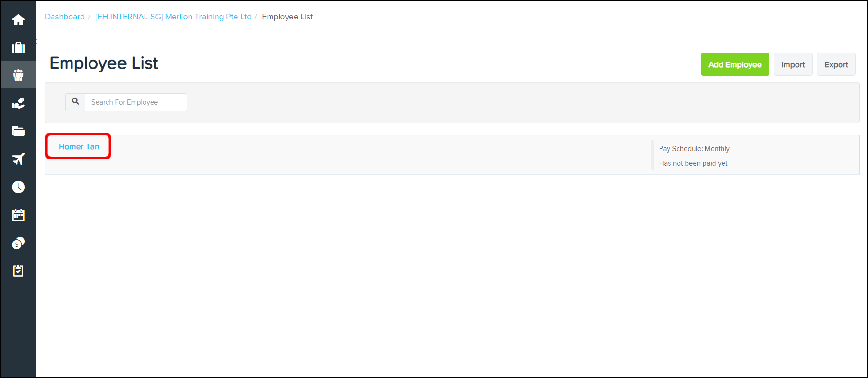Open the home icon in sidebar
Screen dimensions: 868x378
pyautogui.click(x=18, y=20)
